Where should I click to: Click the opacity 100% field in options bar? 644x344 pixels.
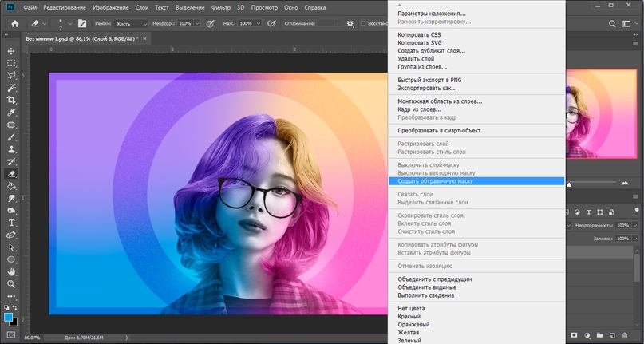point(185,23)
